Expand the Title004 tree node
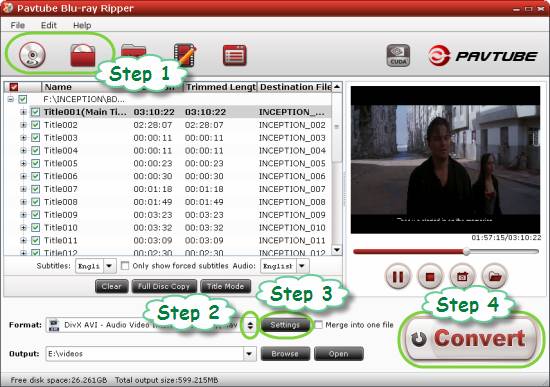The width and height of the screenshot is (550, 387). pos(24,151)
